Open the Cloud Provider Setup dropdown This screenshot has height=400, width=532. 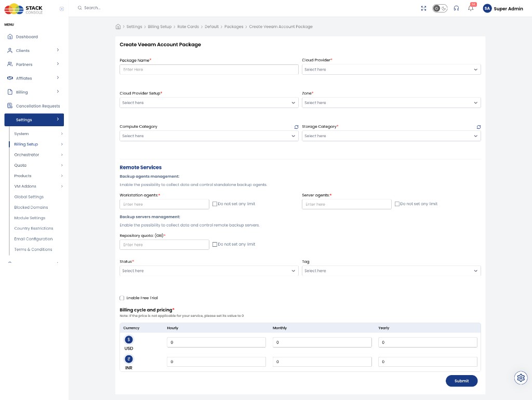209,103
